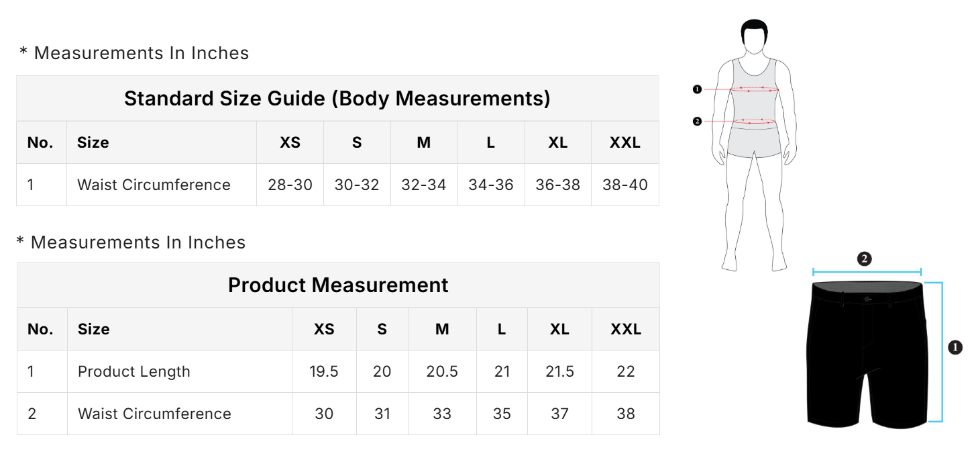Screen dimensions: 980x464
Task: Click the topmost Measurements In Inches note
Action: pos(134,53)
